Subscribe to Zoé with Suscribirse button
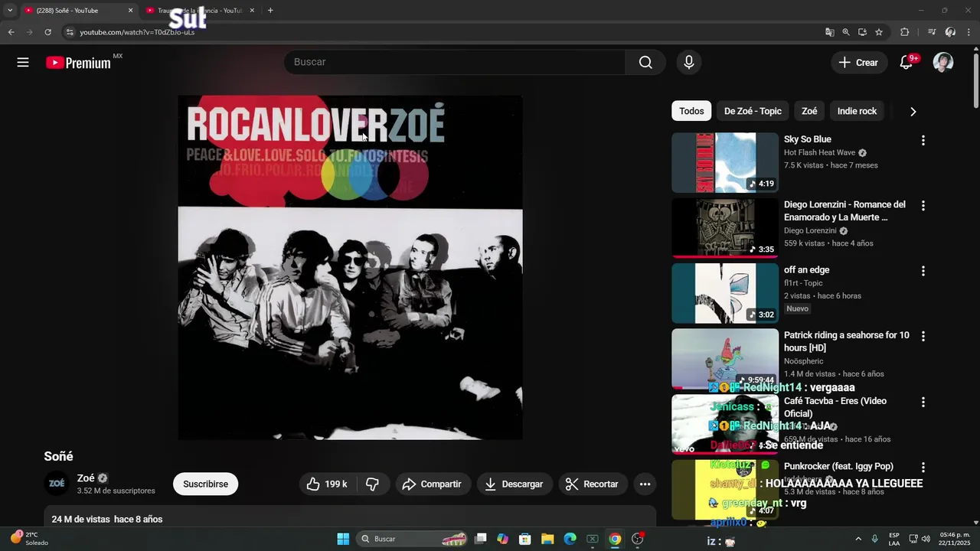The width and height of the screenshot is (980, 551). [205, 484]
